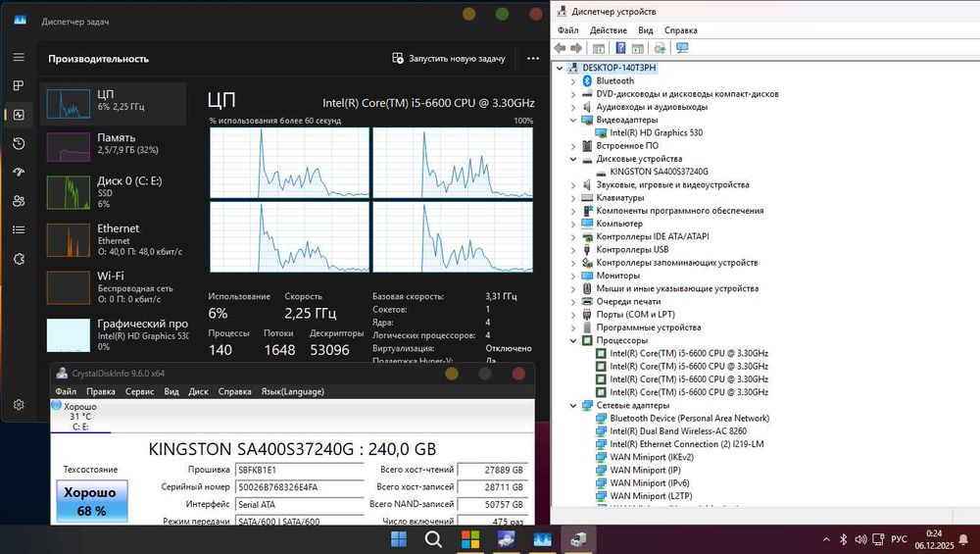Open Microsoft Store icon on taskbar
The width and height of the screenshot is (980, 554).
470,539
